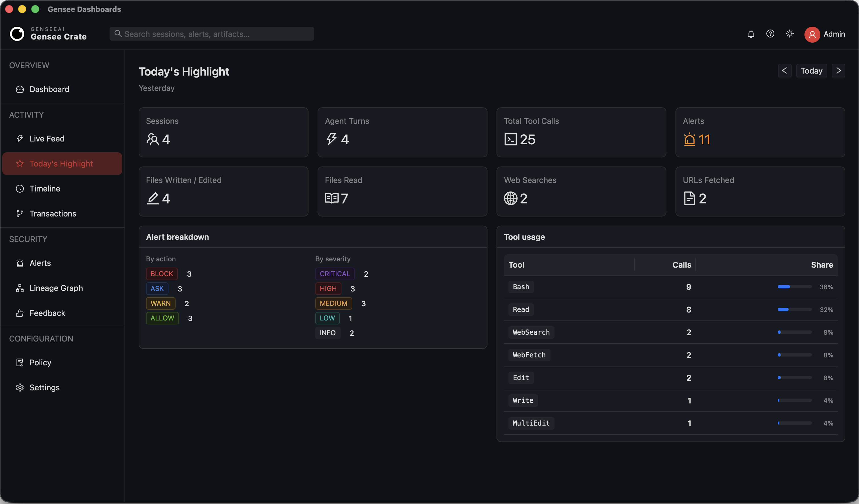Click the WARN action badge
This screenshot has width=859, height=504.
click(x=160, y=303)
